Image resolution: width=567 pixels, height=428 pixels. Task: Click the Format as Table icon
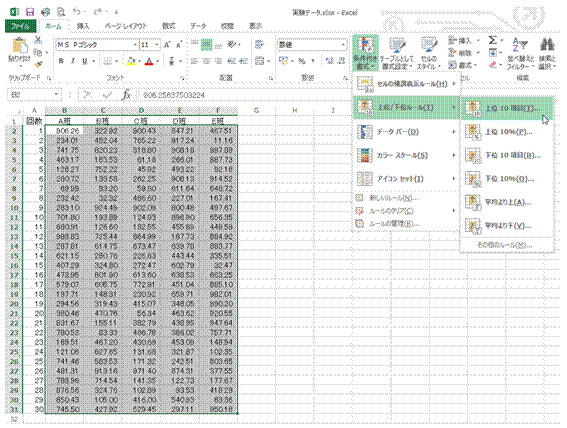397,46
